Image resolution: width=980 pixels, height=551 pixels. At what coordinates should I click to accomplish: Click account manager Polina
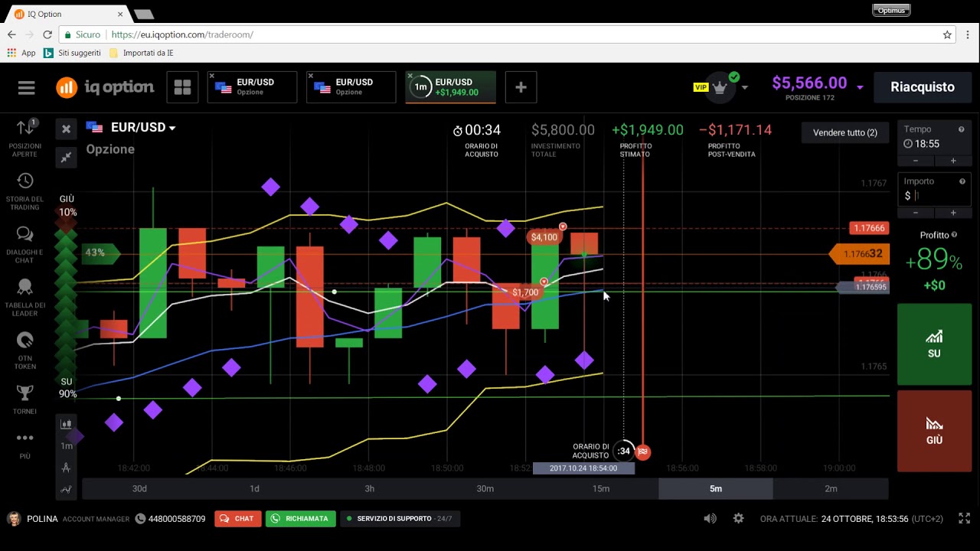coord(67,519)
